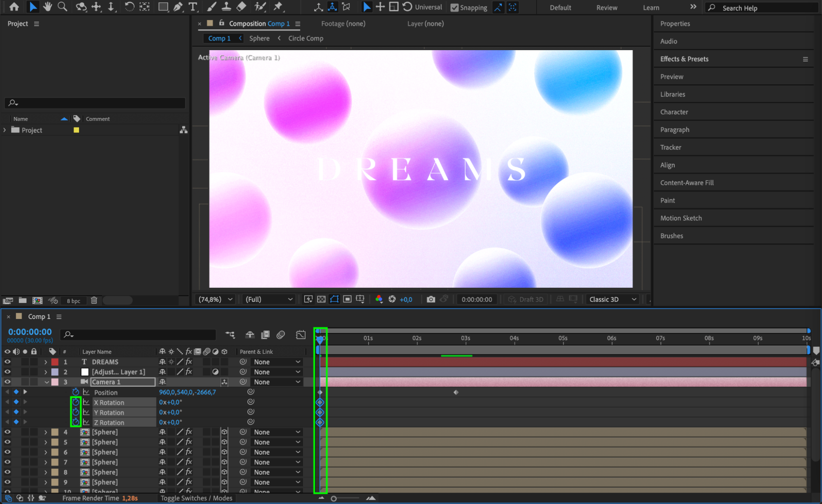Click the Home icon
Screen dimensions: 822x504
click(x=14, y=7)
